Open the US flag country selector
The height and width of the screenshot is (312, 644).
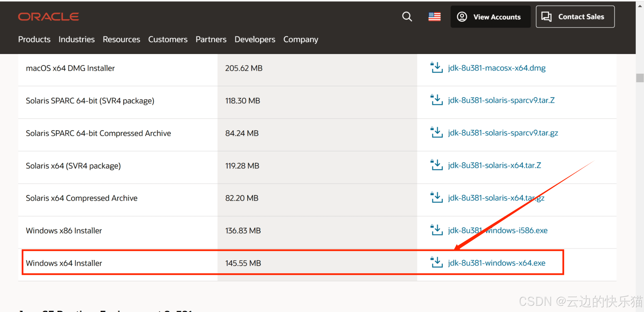[x=434, y=17]
